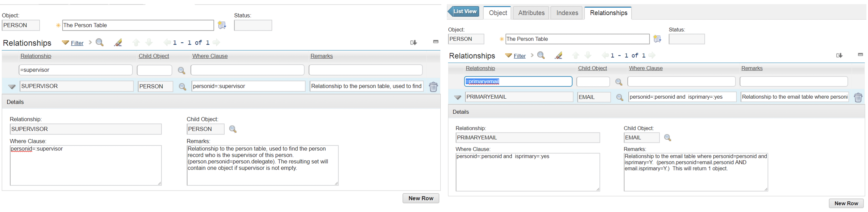
Task: Click next page arrow above the PRIMARYEMAIL table
Action: pos(652,55)
